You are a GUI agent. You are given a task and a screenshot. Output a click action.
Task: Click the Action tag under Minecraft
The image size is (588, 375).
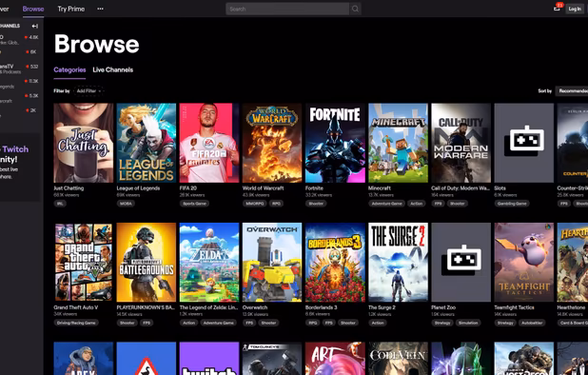(416, 204)
